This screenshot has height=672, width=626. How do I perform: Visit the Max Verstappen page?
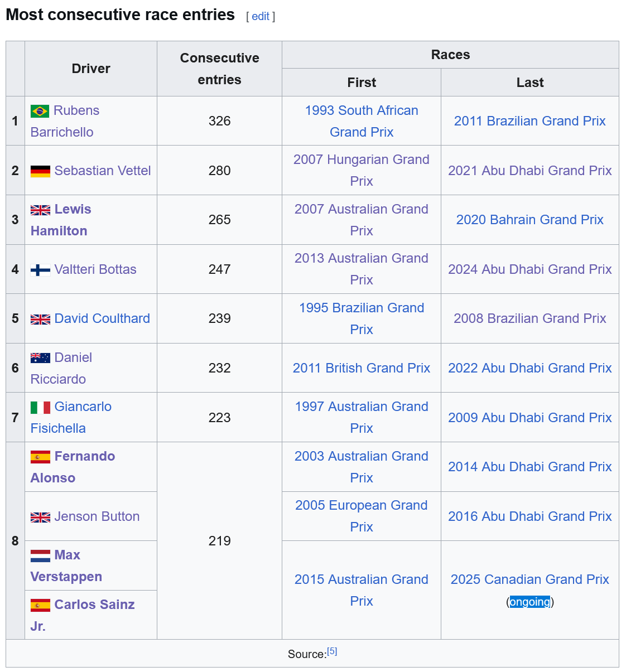click(66, 565)
